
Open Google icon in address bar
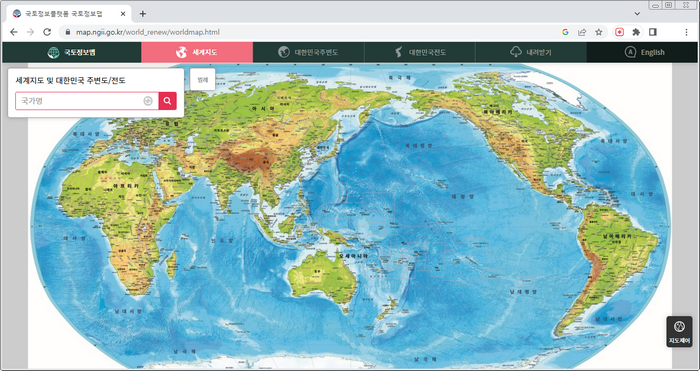tap(565, 32)
